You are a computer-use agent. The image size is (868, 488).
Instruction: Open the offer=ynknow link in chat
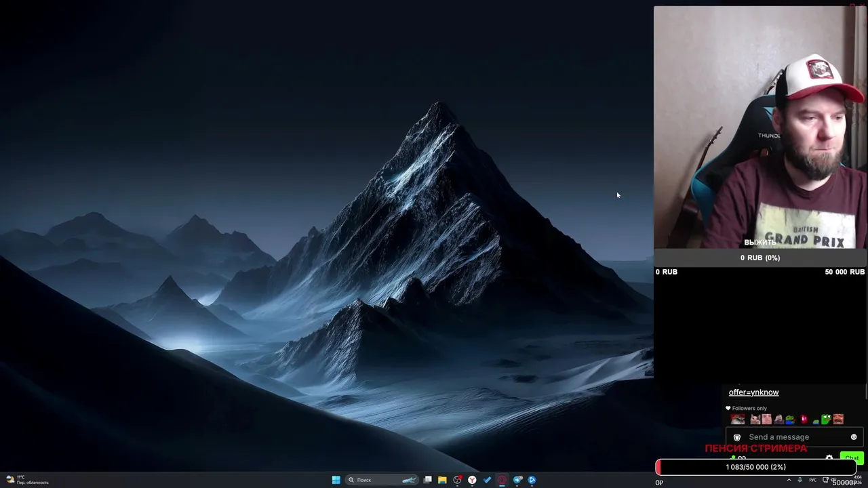(753, 392)
